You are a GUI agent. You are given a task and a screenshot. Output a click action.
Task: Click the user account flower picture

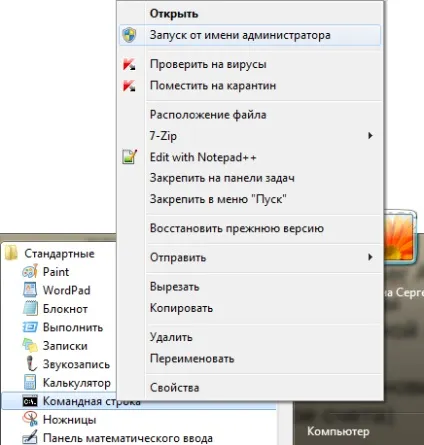(x=400, y=236)
